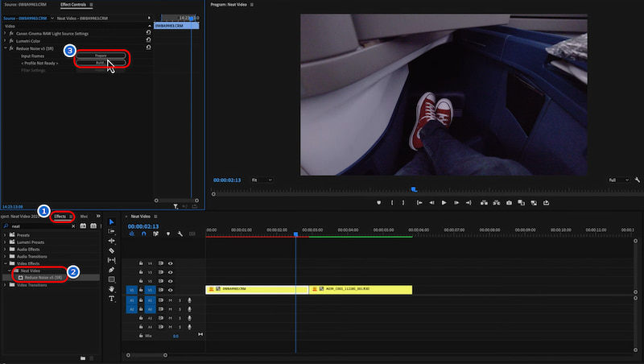Select the Slip tool

(111, 260)
